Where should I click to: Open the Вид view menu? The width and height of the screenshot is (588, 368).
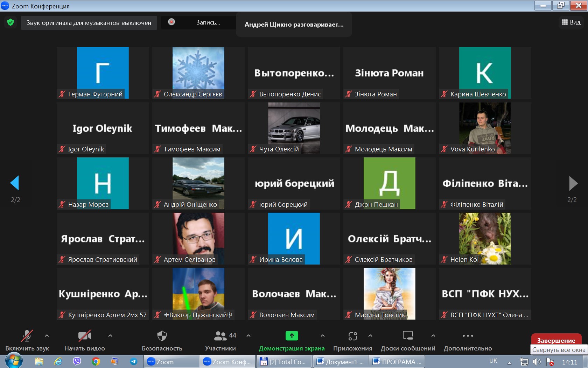571,22
